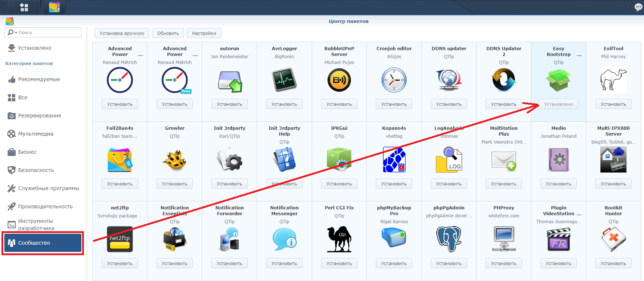Open the Easy Bootstrap green box icon
This screenshot has width=644, height=281.
pyautogui.click(x=558, y=80)
